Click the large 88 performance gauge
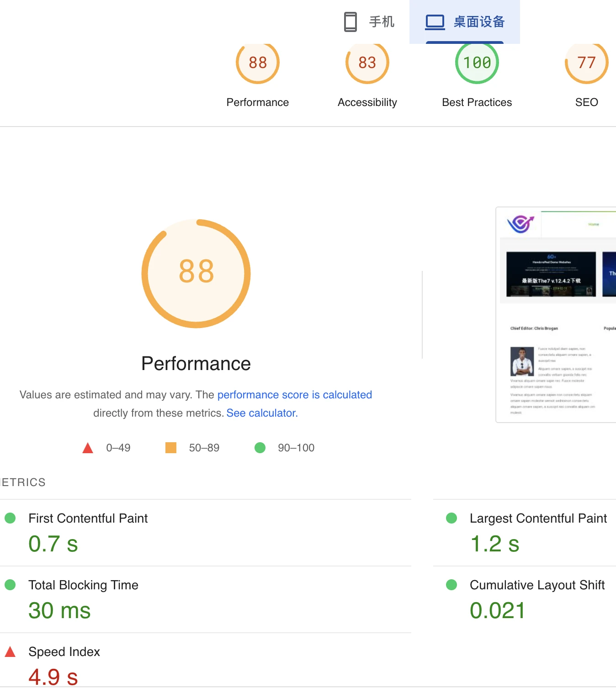This screenshot has height=688, width=616. pyautogui.click(x=196, y=273)
